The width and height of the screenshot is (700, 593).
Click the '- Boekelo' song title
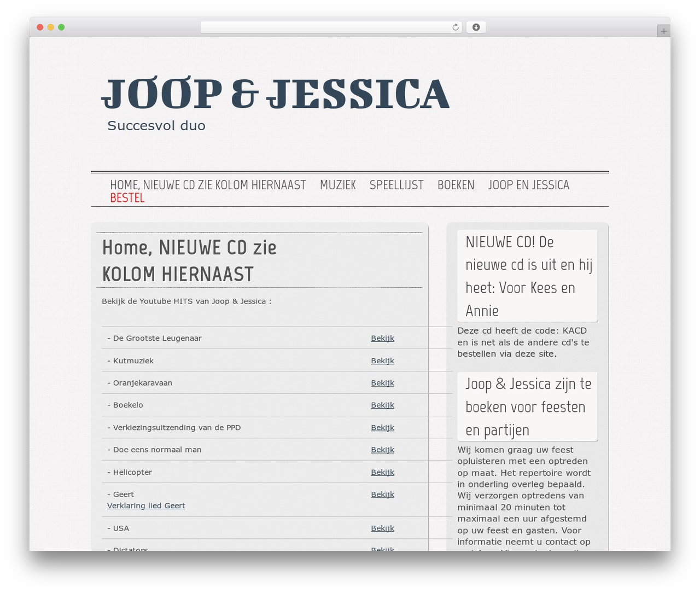[125, 405]
